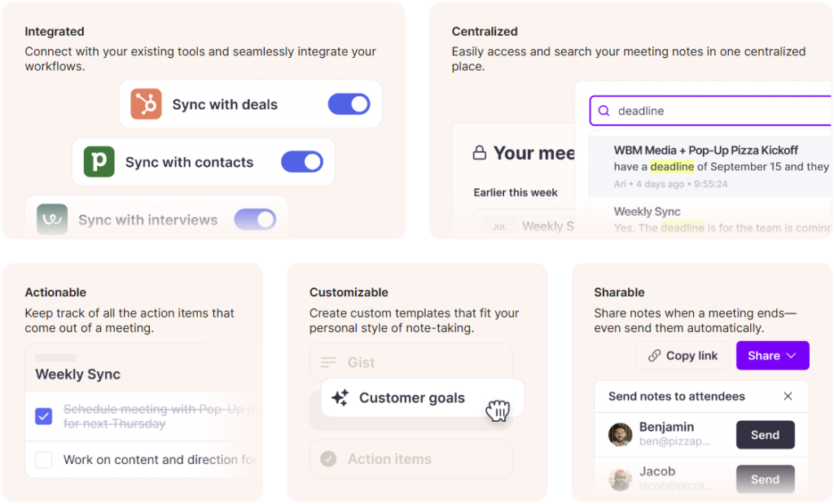Send notes to Benjamin
This screenshot has width=834, height=504.
click(765, 436)
